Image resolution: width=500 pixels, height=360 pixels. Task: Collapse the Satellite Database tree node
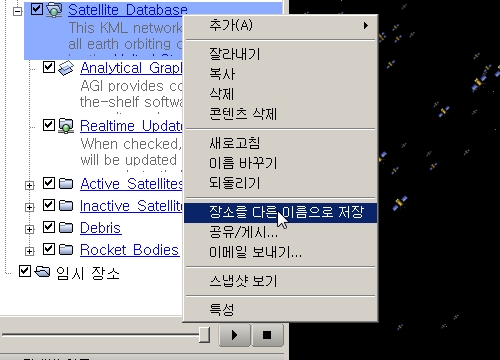17,11
